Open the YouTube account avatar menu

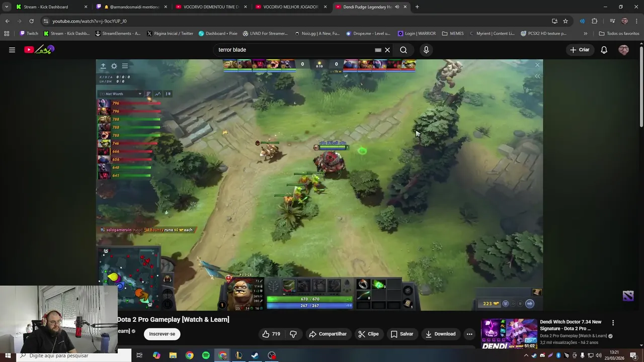623,50
